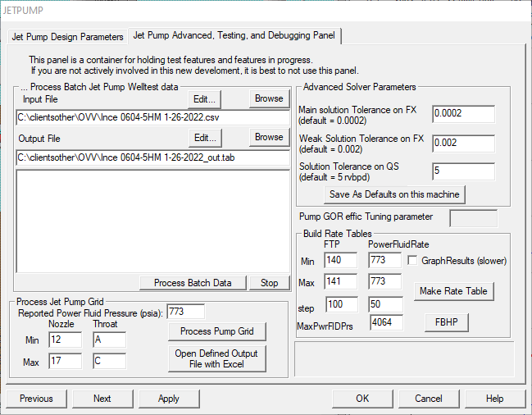Click 'Pump GOR effic Tuning parameter' label
Image resolution: width=532 pixels, height=415 pixels.
366,217
